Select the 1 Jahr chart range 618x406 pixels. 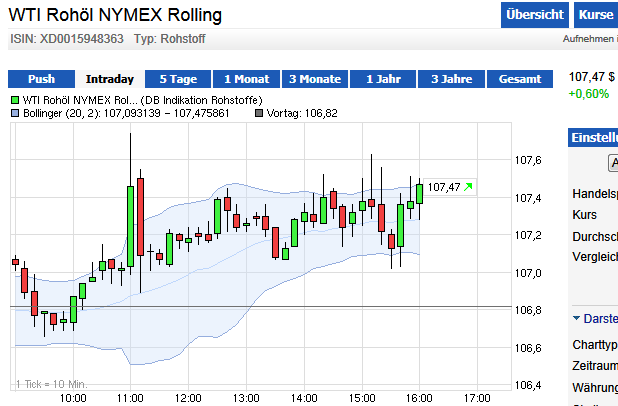point(383,79)
